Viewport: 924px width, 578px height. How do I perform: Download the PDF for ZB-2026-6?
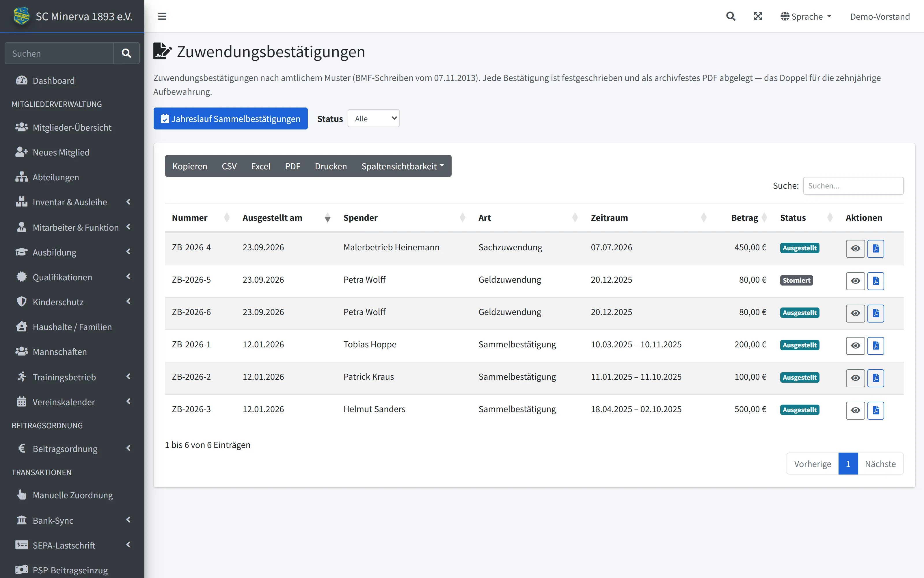coord(875,313)
